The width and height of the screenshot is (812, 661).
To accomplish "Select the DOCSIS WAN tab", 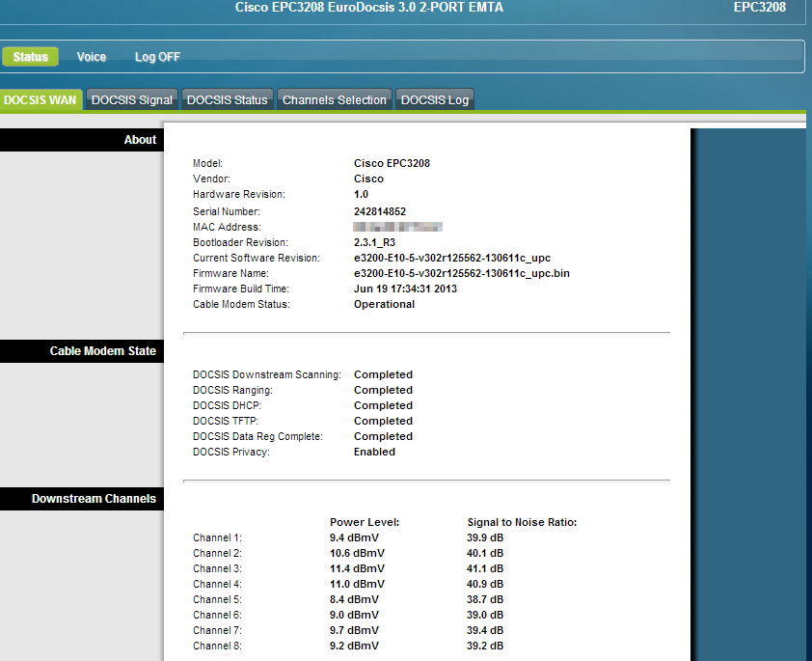I will [41, 99].
